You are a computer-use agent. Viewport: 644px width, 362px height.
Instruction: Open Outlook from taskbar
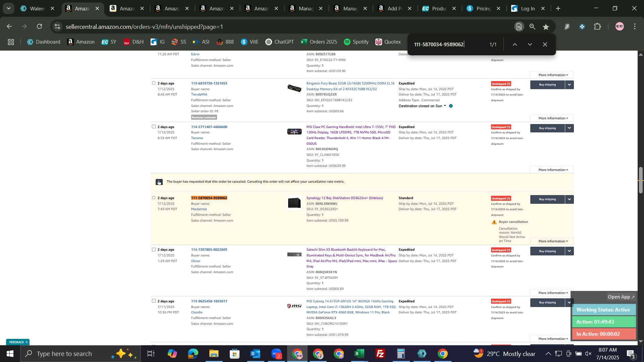coord(256,354)
